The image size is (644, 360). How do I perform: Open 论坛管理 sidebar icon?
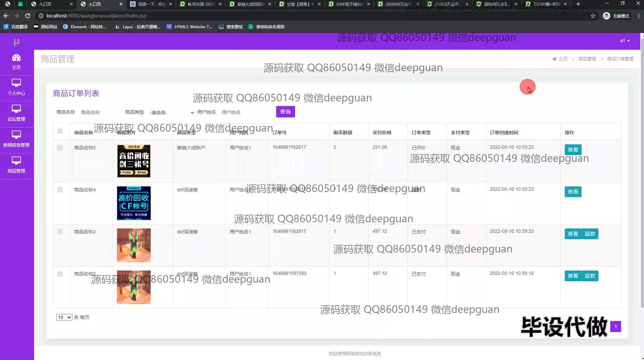point(16,108)
